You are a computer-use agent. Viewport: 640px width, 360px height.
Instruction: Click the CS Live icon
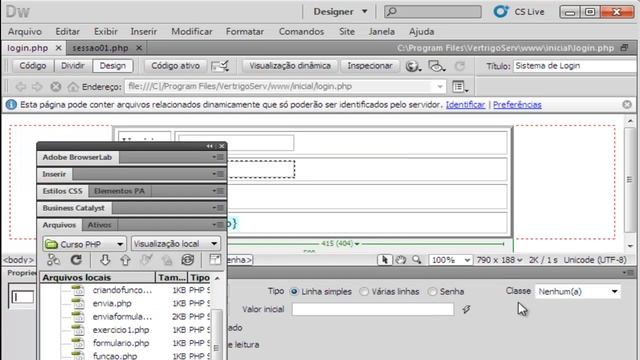pos(500,11)
